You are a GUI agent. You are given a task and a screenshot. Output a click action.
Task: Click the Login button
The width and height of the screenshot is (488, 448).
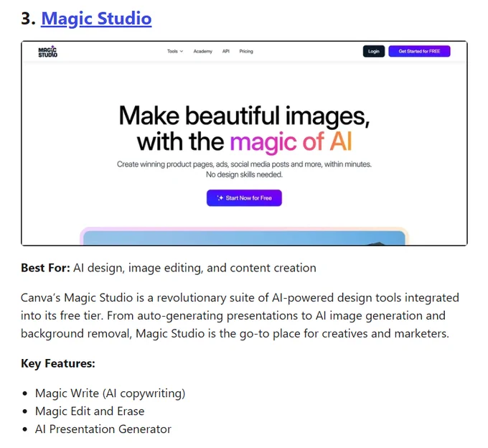373,52
